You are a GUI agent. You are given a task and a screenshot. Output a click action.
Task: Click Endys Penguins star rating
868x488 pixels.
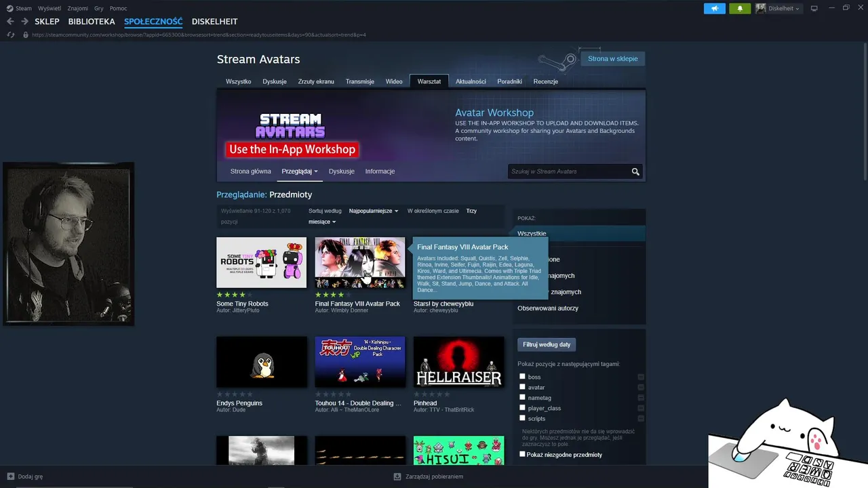click(x=235, y=394)
